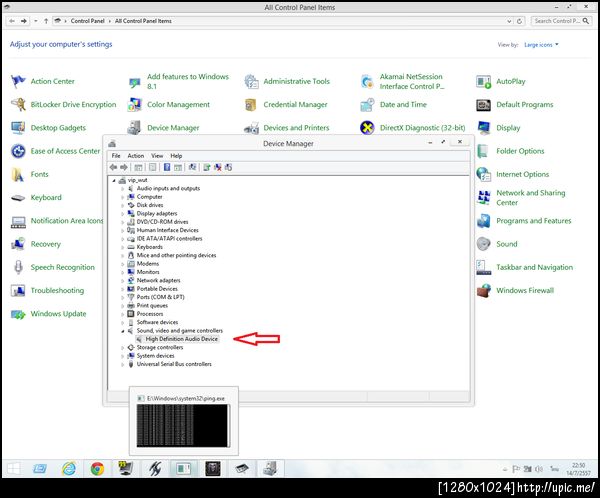This screenshot has width=600, height=498.
Task: Open DirectX Diagnostic (32-bit) icon
Action: [367, 128]
